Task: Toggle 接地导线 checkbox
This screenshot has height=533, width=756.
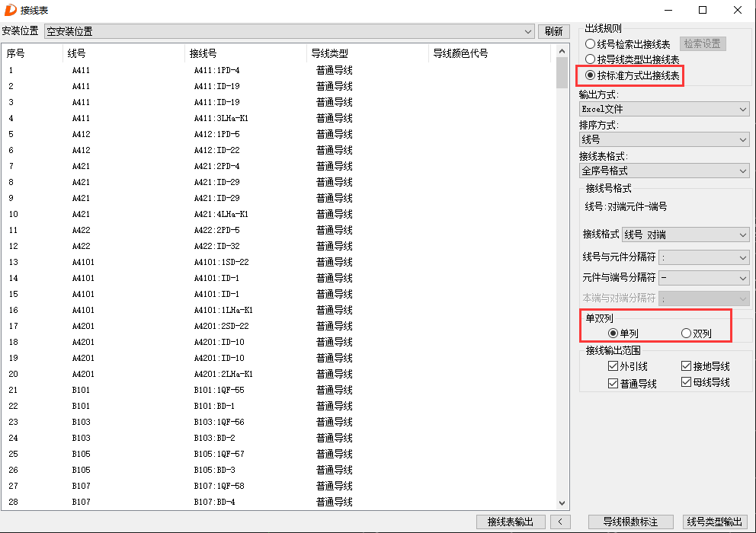Action: point(706,366)
